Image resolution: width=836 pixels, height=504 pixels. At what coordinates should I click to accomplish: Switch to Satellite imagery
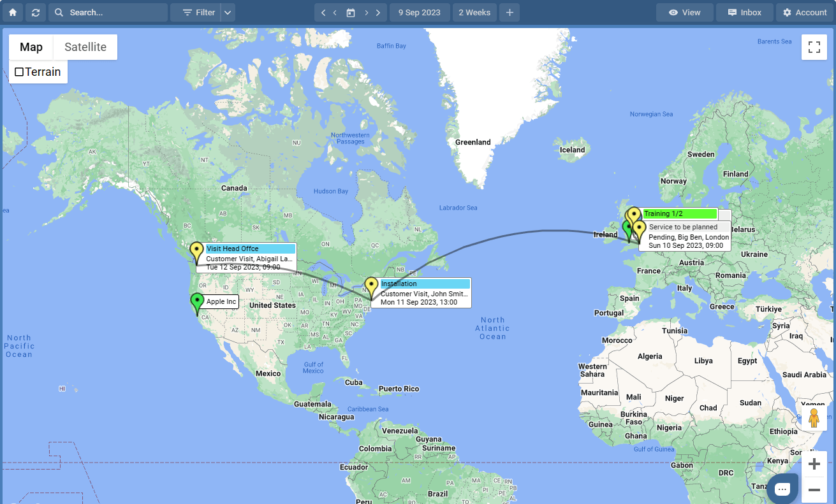click(x=85, y=47)
